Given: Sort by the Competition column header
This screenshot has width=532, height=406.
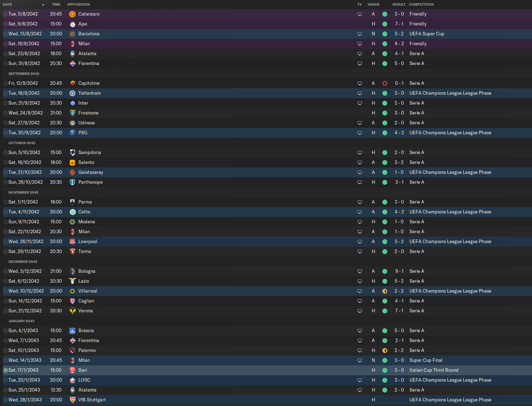Looking at the screenshot, I should click(421, 5).
